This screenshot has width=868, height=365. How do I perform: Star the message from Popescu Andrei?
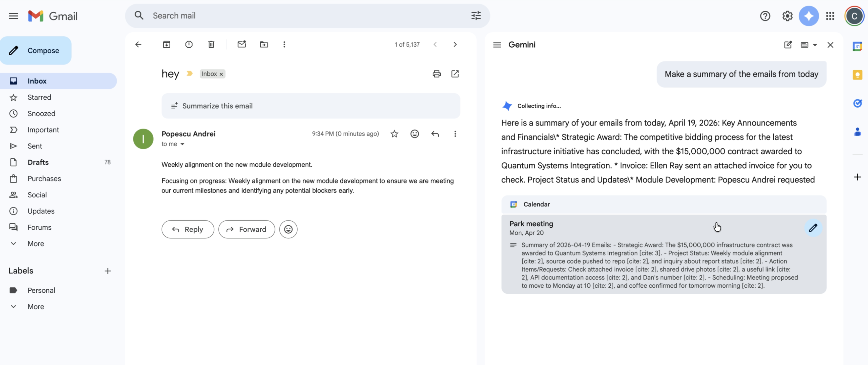coord(394,134)
